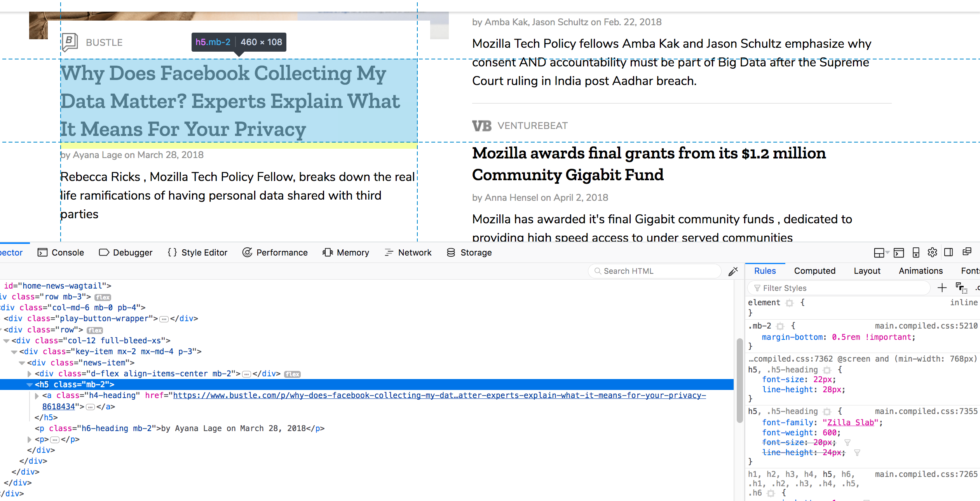Screen dimensions: 980x501
Task: Switch to Animations sidebar tab
Action: click(921, 271)
